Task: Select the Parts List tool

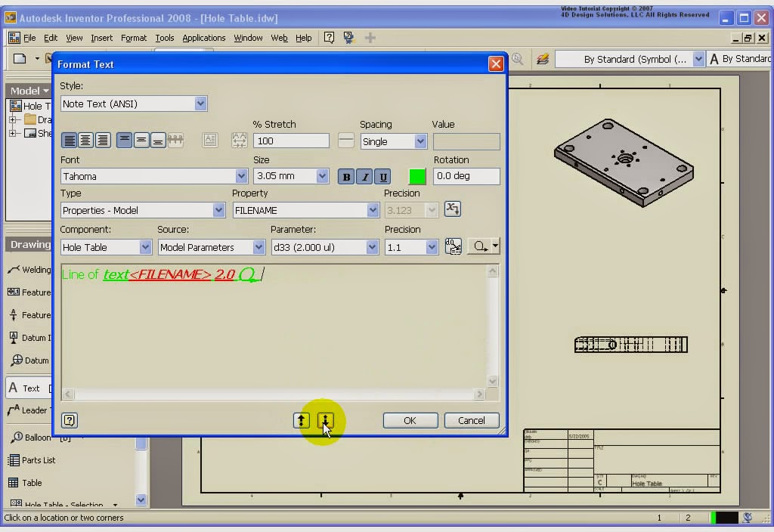Action: click(32, 460)
